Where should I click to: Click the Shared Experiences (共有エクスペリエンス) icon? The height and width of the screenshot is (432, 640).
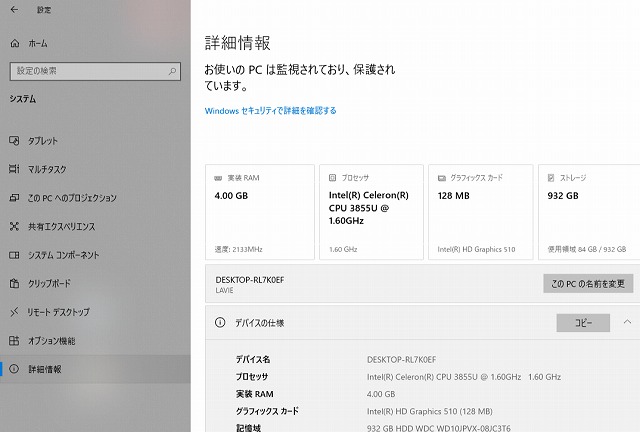click(x=14, y=226)
